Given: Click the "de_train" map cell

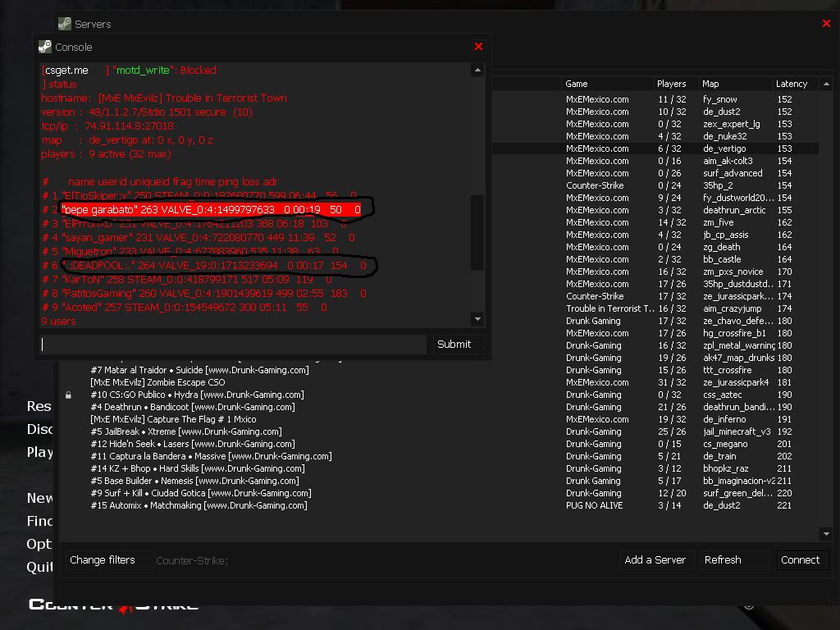Looking at the screenshot, I should click(x=719, y=456).
